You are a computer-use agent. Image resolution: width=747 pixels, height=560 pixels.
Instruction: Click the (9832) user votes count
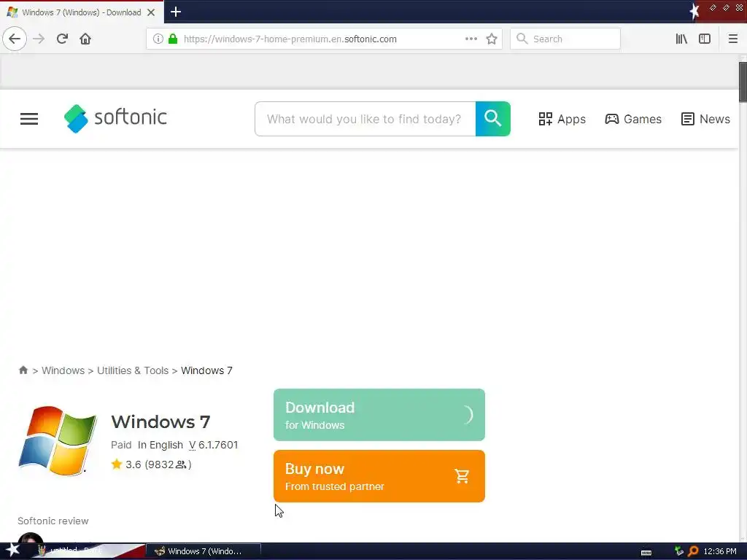[169, 464]
